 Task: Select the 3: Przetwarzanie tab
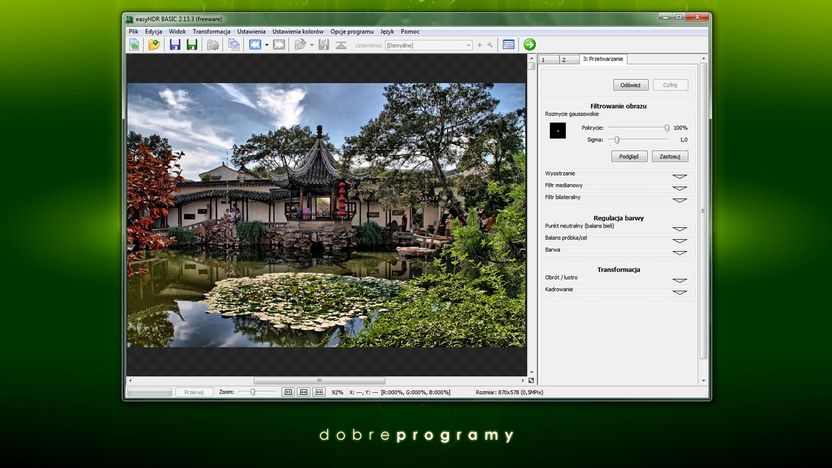click(603, 59)
